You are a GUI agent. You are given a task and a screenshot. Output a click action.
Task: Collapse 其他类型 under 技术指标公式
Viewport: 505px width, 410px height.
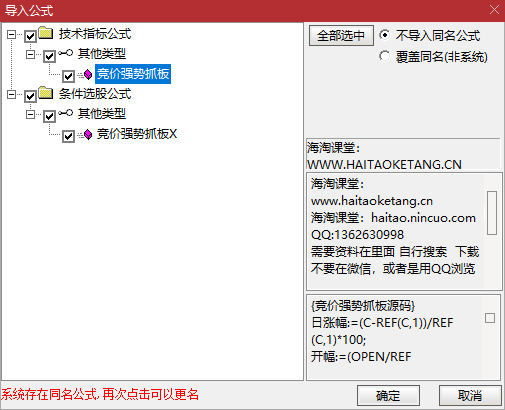(x=30, y=54)
